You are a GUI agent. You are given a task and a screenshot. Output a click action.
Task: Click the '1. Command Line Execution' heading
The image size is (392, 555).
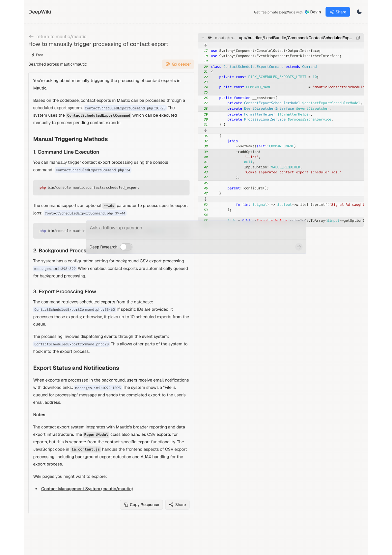[x=66, y=152]
